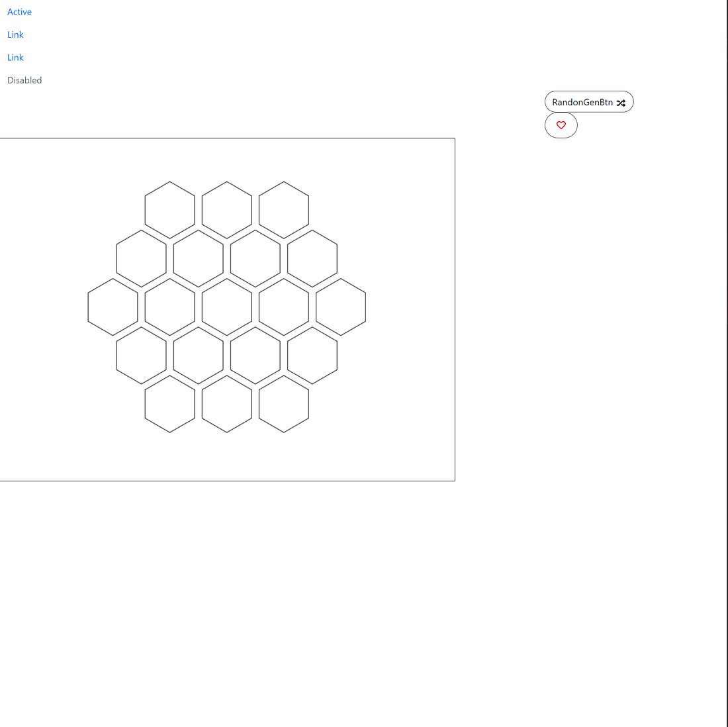This screenshot has width=728, height=727.
Task: Click the red heart favorite icon
Action: coord(561,124)
